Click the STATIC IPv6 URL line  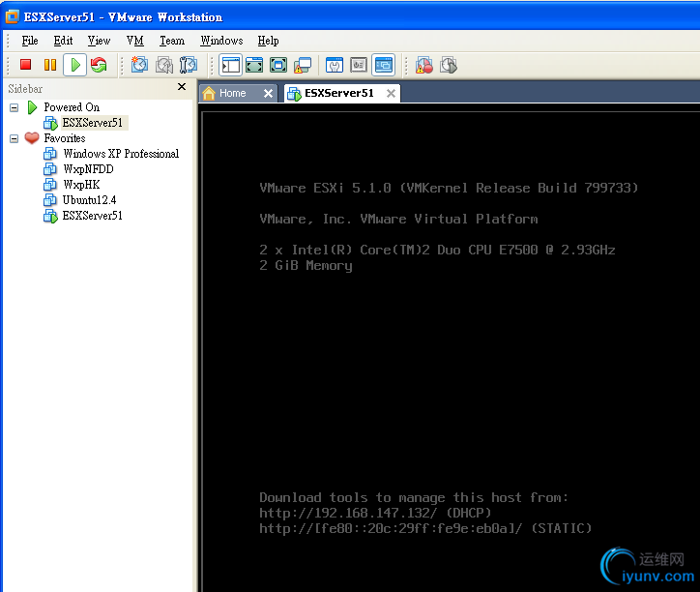(x=425, y=528)
